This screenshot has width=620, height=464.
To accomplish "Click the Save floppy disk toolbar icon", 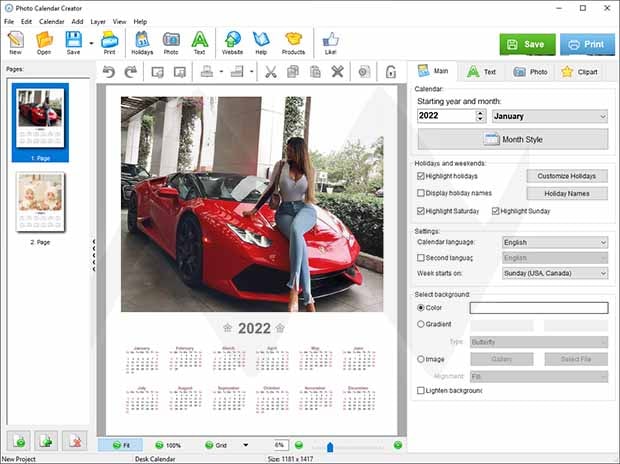I will [x=74, y=43].
